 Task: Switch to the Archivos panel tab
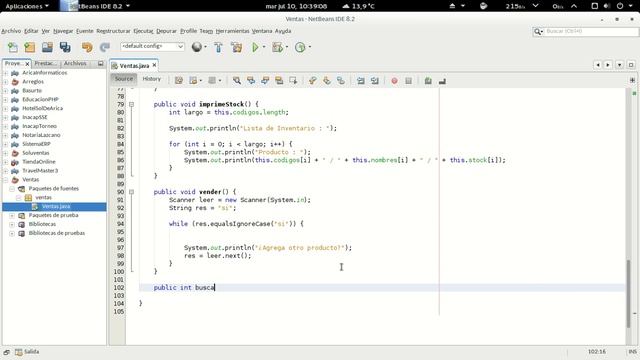75,63
